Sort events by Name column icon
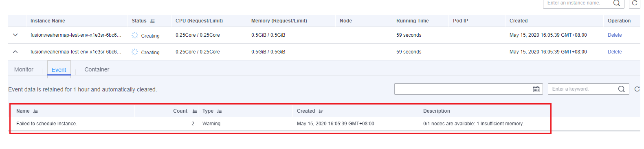Viewport: 644px width, 149px height. pos(35,111)
